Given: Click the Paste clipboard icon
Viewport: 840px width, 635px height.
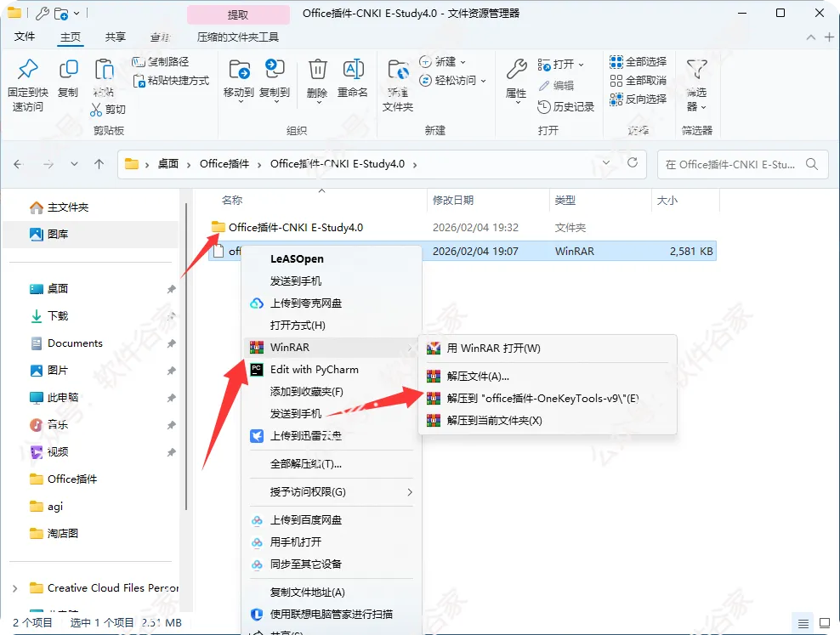Looking at the screenshot, I should click(x=104, y=70).
